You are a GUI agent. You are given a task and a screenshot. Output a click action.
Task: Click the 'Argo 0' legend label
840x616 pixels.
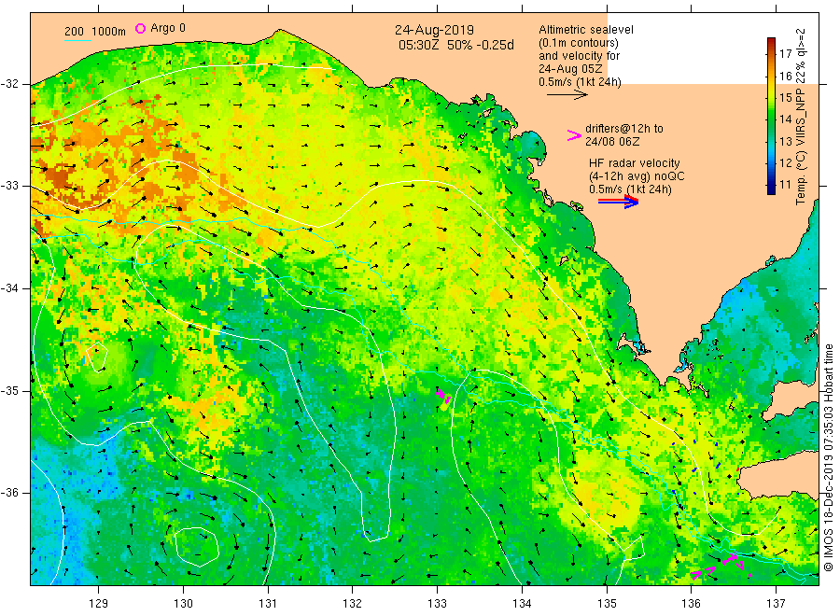(168, 28)
